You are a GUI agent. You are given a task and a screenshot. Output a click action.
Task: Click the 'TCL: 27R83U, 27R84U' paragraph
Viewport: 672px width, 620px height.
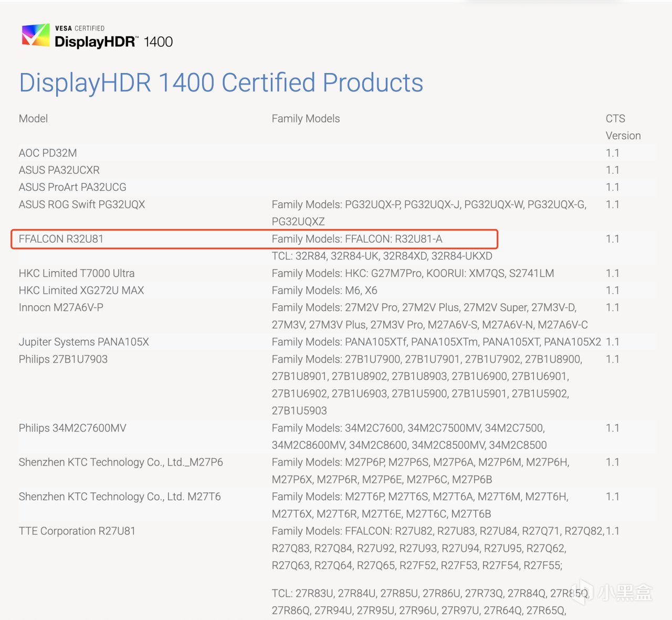tap(430, 602)
